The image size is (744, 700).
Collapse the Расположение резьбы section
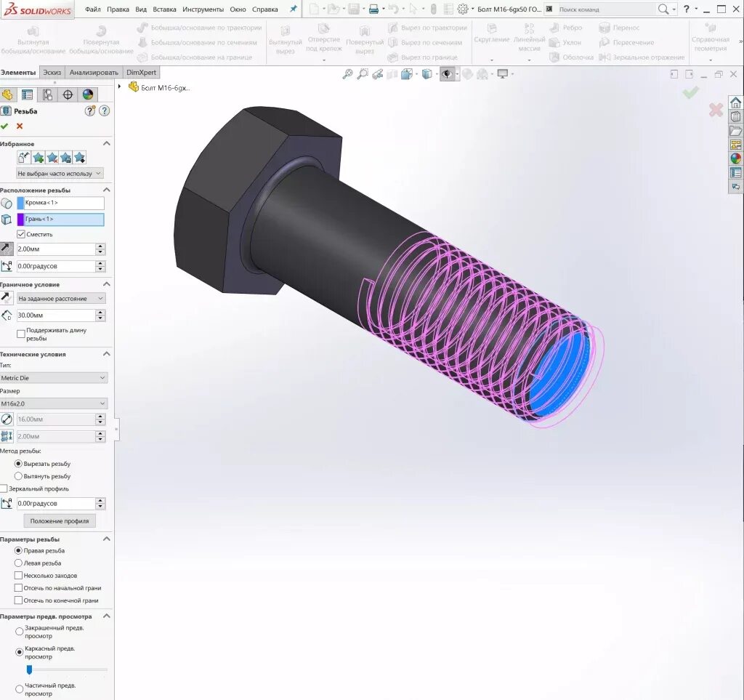pyautogui.click(x=107, y=190)
